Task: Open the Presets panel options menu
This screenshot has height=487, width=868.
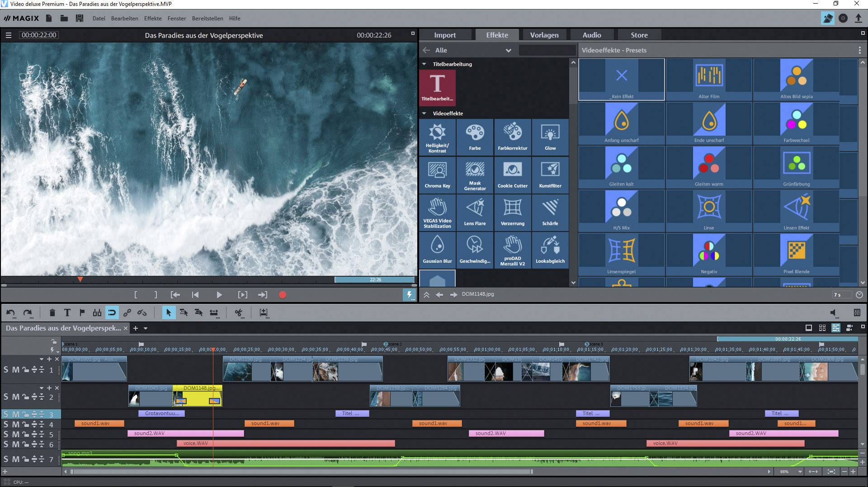Action: (860, 50)
